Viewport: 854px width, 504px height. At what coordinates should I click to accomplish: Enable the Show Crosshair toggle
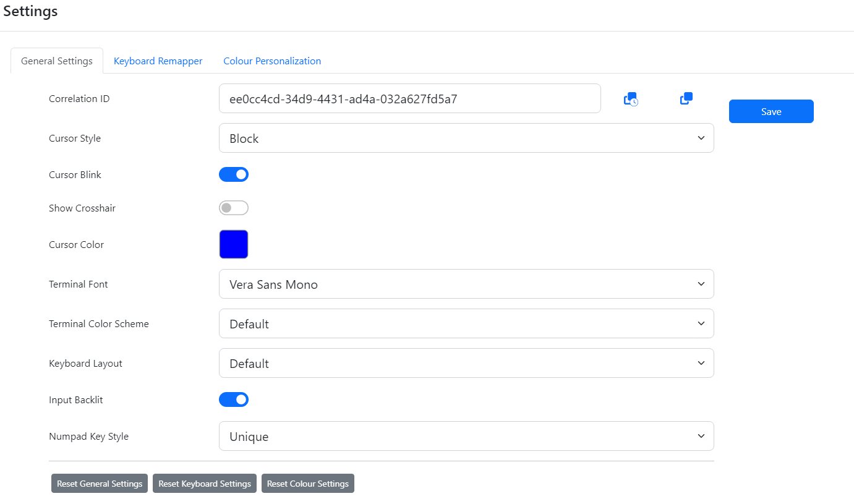pos(234,208)
